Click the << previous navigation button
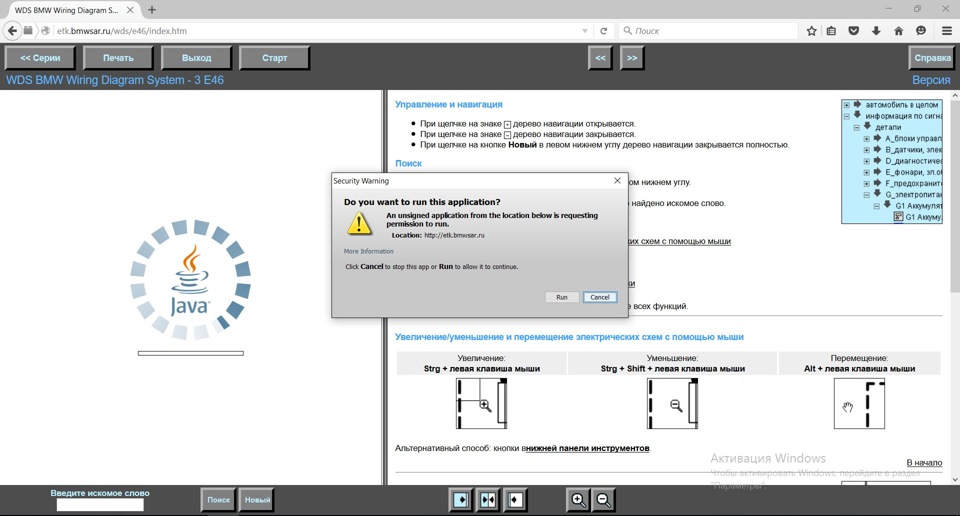Image resolution: width=960 pixels, height=516 pixels. (600, 58)
